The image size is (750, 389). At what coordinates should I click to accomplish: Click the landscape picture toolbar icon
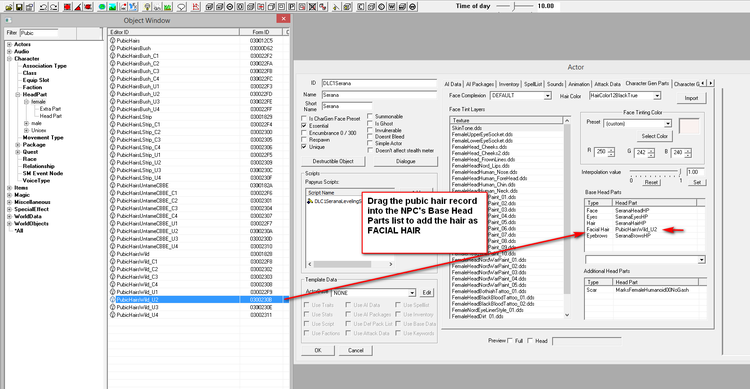[x=112, y=7]
